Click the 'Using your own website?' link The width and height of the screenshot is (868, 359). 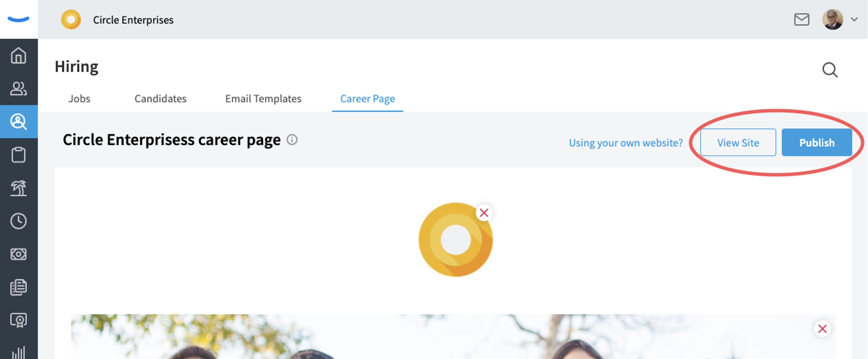626,143
